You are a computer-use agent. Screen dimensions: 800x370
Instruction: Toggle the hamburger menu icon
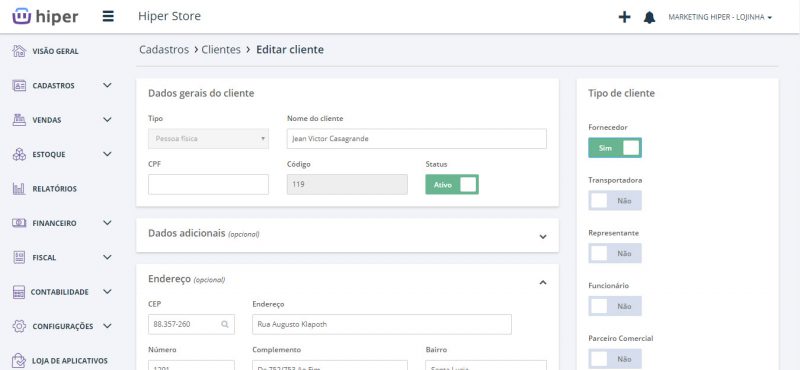coord(108,16)
